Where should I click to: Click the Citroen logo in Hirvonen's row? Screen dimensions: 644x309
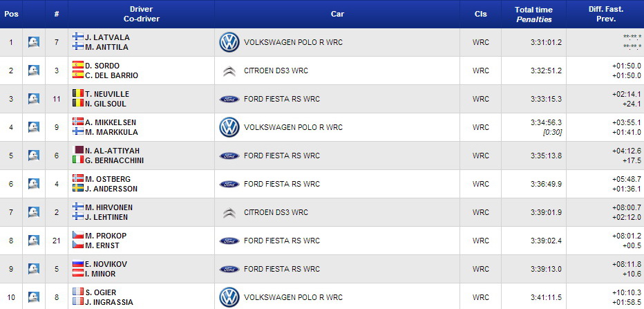[229, 213]
